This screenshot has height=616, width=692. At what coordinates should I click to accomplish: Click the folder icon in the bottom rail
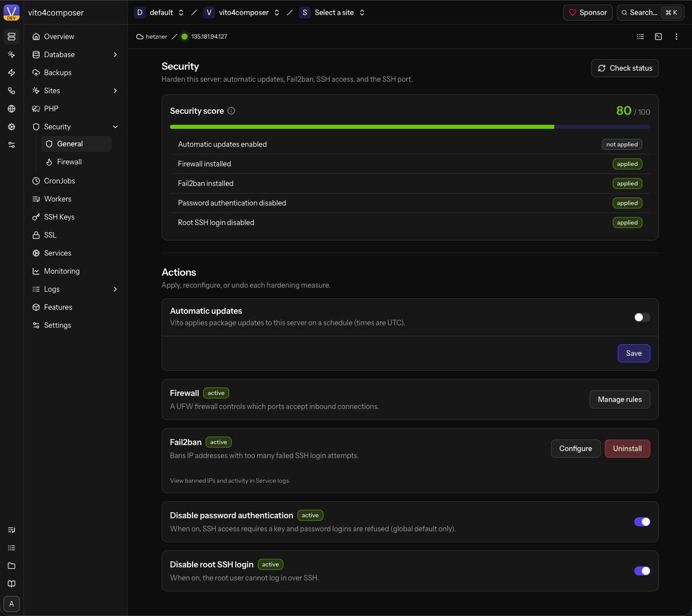point(12,566)
